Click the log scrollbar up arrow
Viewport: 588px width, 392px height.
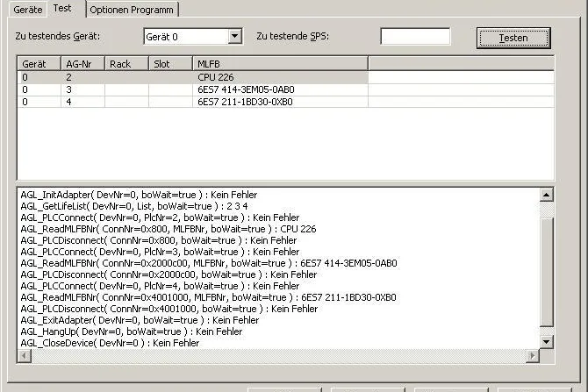(547, 195)
